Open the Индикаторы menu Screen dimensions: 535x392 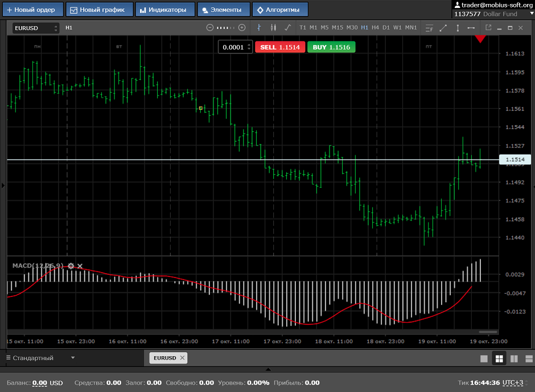pyautogui.click(x=165, y=10)
